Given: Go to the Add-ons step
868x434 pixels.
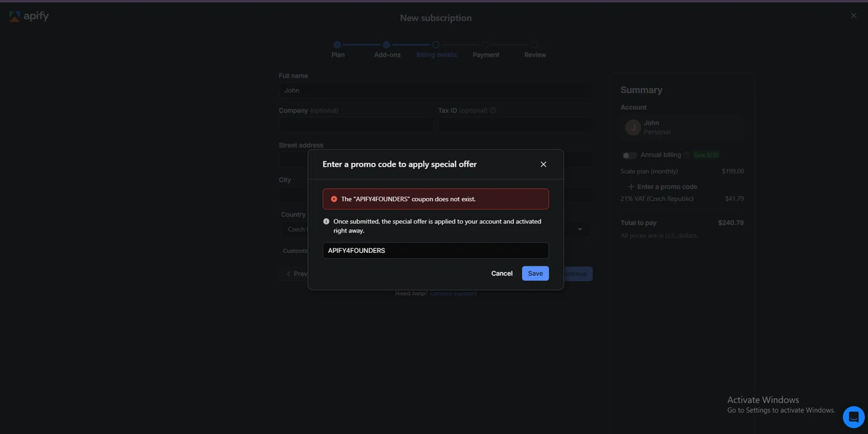Looking at the screenshot, I should [387, 50].
